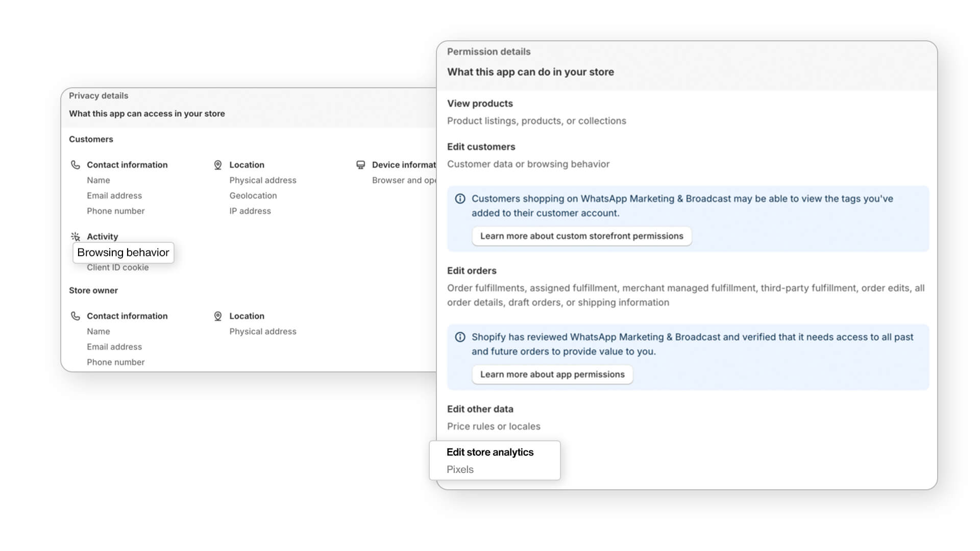Screen dimensions: 980x551
Task: Click the Edit store analytics tooltip
Action: 490,452
